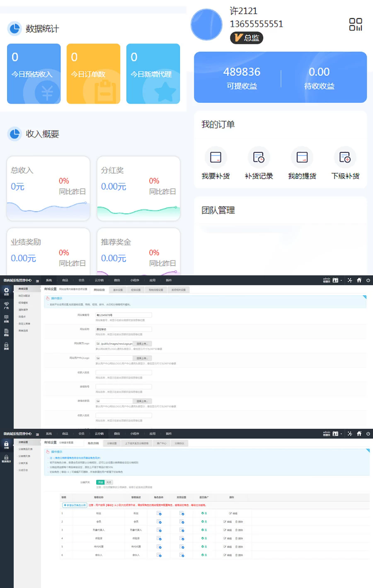Click the power/logout icon at top right

click(x=368, y=280)
